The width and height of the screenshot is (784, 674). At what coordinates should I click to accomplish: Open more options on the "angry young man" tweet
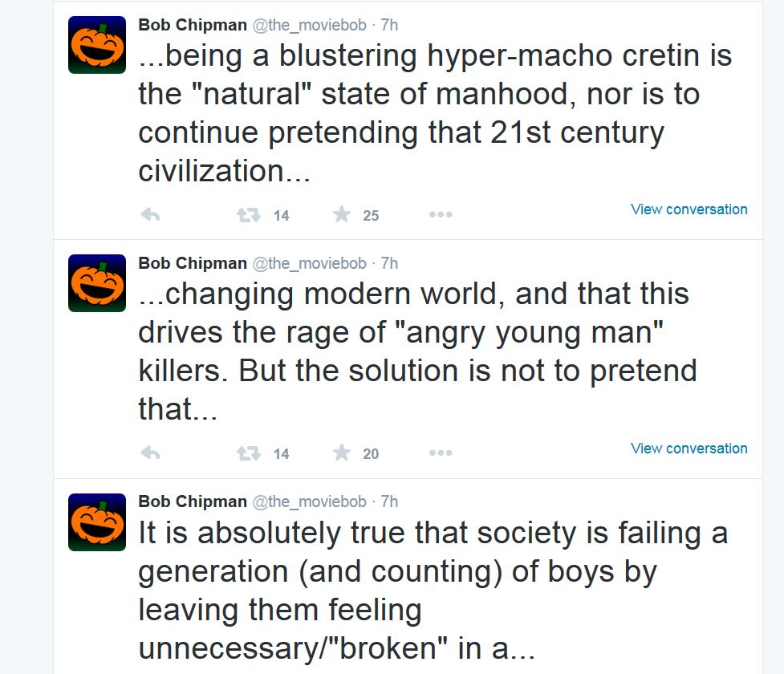point(441,453)
